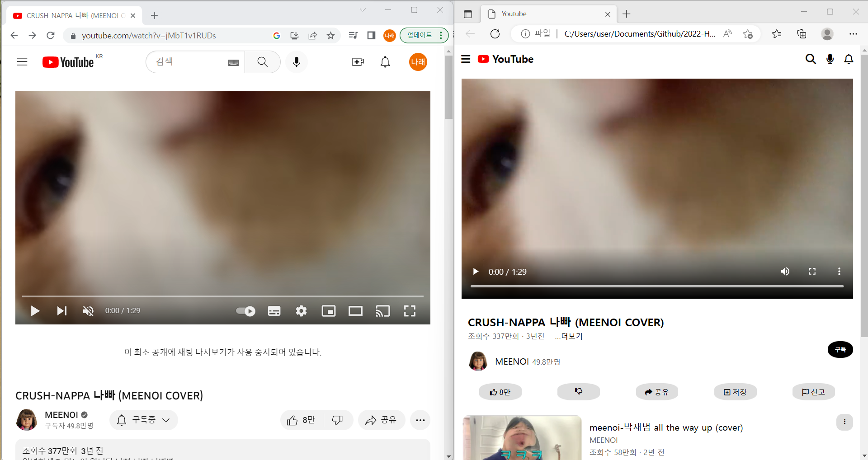
Task: Click the YouTube logo in Chrome window
Action: pos(68,62)
